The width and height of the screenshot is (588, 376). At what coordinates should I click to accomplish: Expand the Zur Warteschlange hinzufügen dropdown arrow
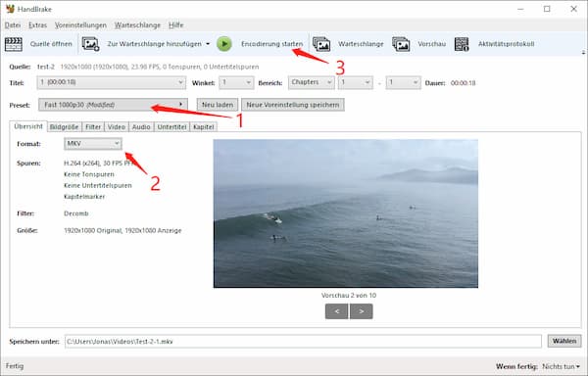[208, 44]
